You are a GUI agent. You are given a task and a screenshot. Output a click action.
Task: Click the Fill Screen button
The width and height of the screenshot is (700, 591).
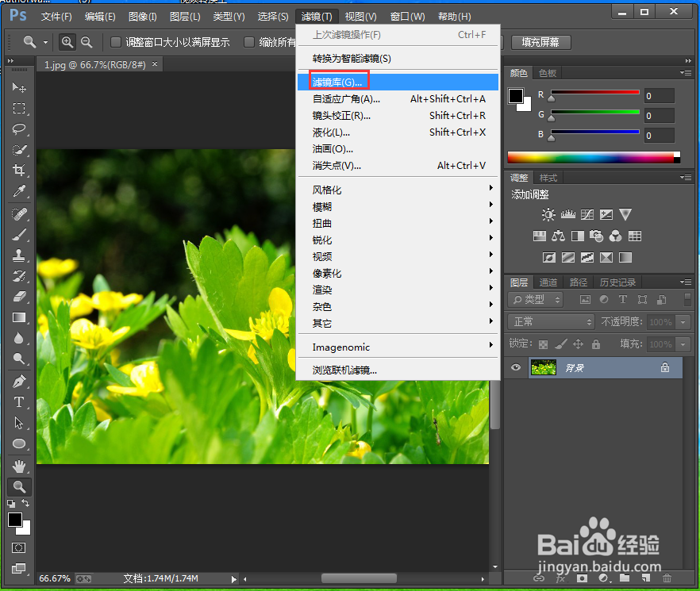pos(540,42)
